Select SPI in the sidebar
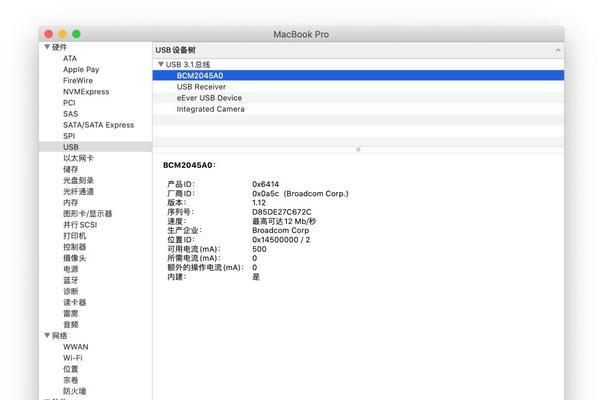 pos(69,136)
